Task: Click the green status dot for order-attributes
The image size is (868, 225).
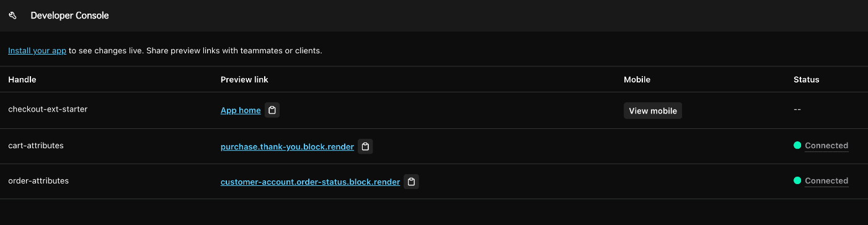Action: pyautogui.click(x=797, y=181)
